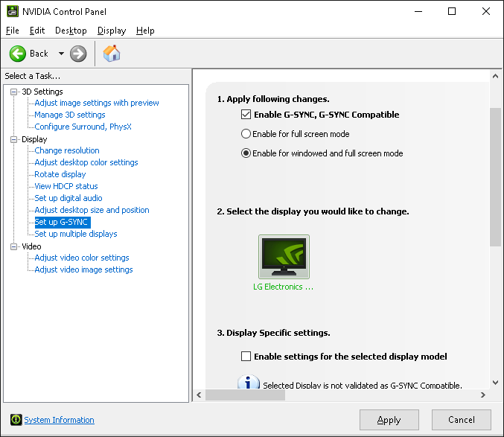Select Enable for windowed and full screen mode
The width and height of the screenshot is (504, 437).
246,153
